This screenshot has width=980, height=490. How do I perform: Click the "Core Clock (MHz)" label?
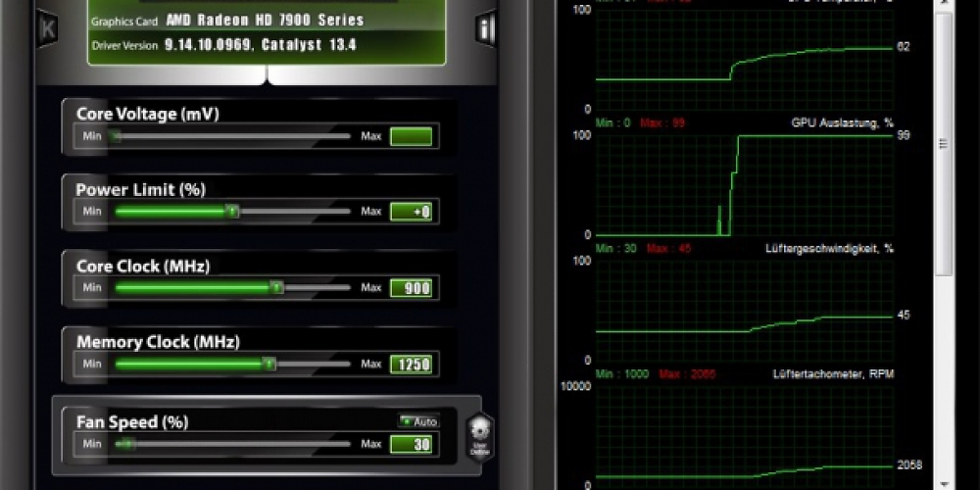click(x=143, y=266)
